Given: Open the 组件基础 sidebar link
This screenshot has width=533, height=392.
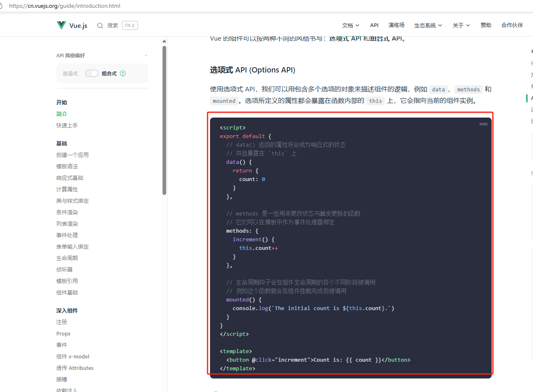Looking at the screenshot, I should pos(67,292).
